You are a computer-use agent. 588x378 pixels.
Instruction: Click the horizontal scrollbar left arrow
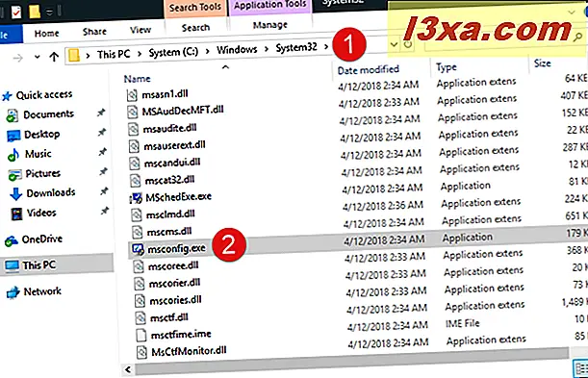(x=128, y=369)
